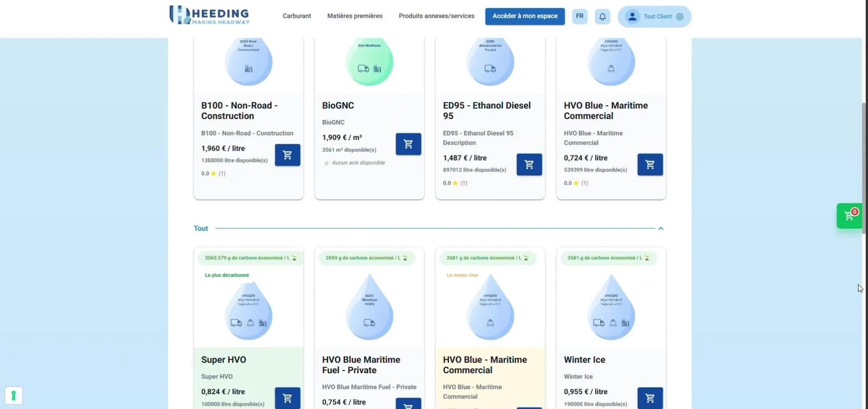This screenshot has height=409, width=868.
Task: Add BioGNC to cart
Action: (x=409, y=144)
